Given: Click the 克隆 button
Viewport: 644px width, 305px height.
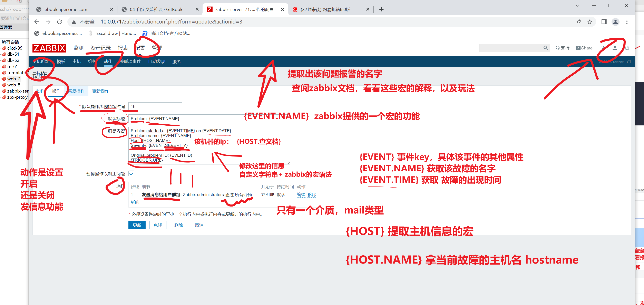Looking at the screenshot, I should [x=157, y=225].
